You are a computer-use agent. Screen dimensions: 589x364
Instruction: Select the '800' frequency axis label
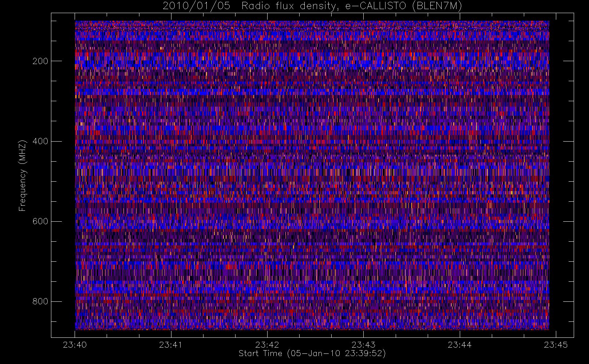click(x=40, y=301)
